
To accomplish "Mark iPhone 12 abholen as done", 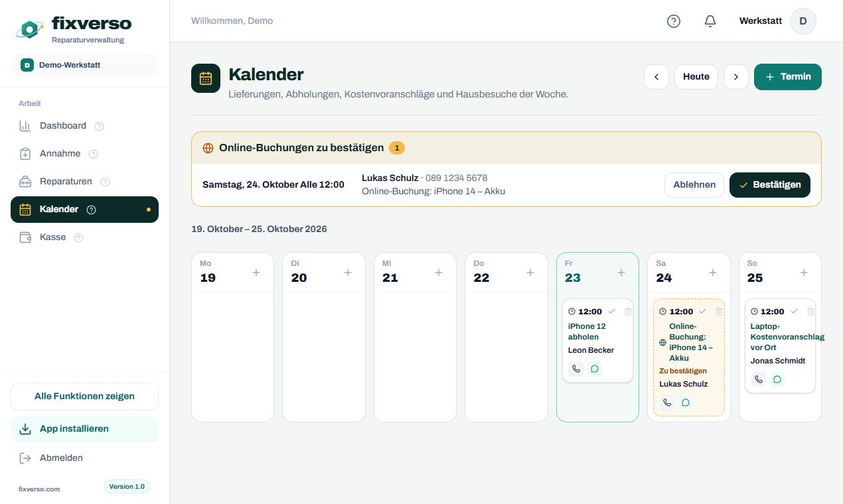I will pos(611,311).
